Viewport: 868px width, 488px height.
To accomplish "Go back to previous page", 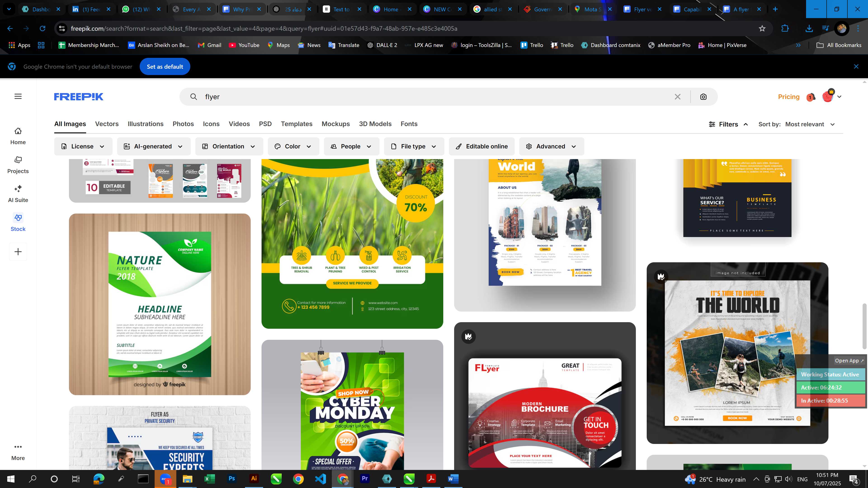I will coord(10,29).
